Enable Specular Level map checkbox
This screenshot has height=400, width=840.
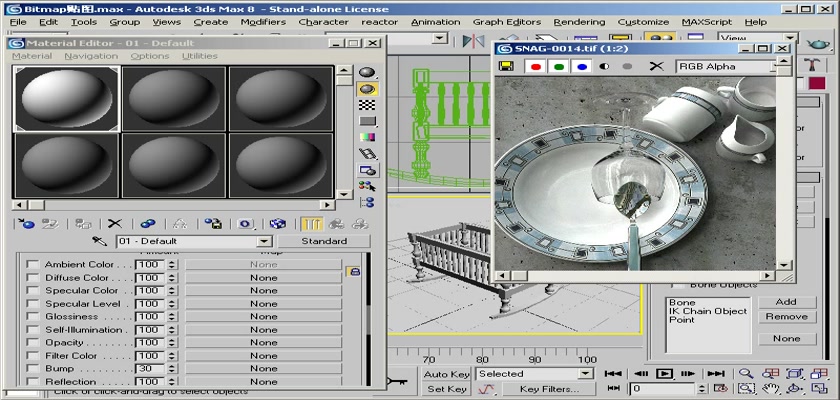(x=33, y=304)
